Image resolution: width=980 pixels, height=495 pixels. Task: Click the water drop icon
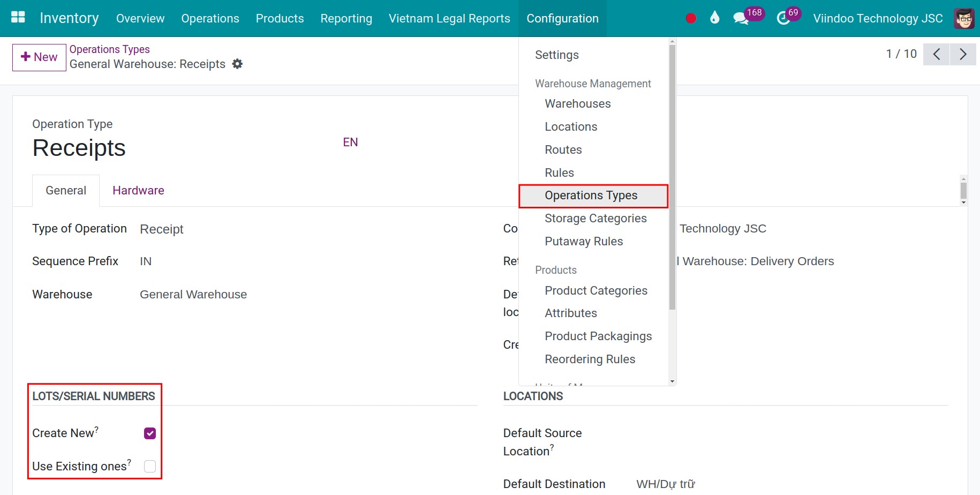(x=714, y=18)
